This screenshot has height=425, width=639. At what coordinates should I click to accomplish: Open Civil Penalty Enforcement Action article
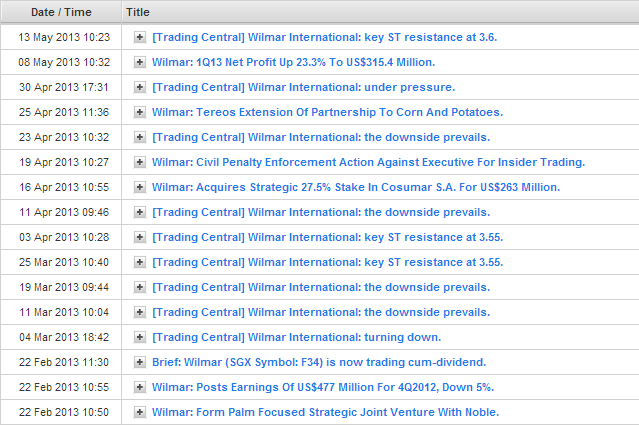(x=368, y=162)
